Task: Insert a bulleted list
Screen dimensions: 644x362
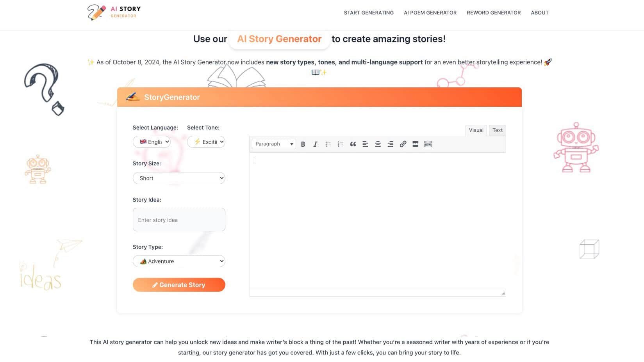Action: 328,144
